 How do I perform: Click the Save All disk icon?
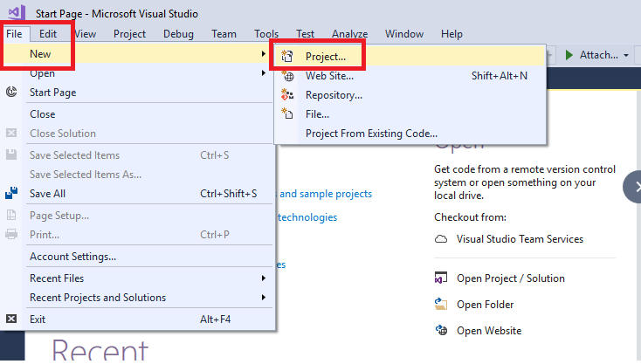[x=12, y=194]
